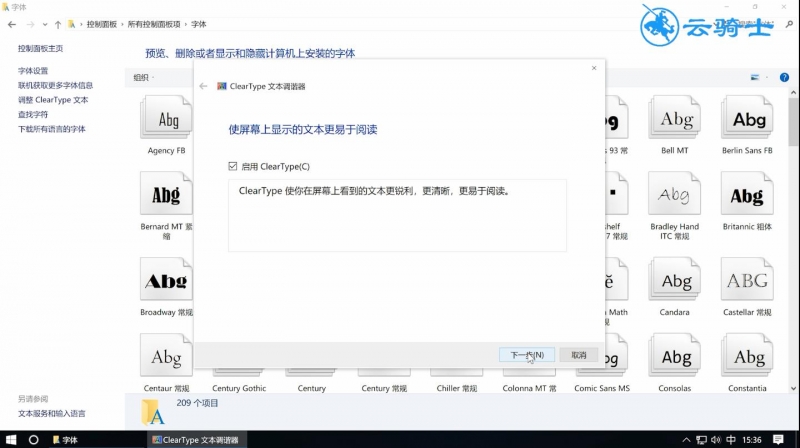Open the Bell MT font icon
800x448 pixels.
(x=674, y=117)
